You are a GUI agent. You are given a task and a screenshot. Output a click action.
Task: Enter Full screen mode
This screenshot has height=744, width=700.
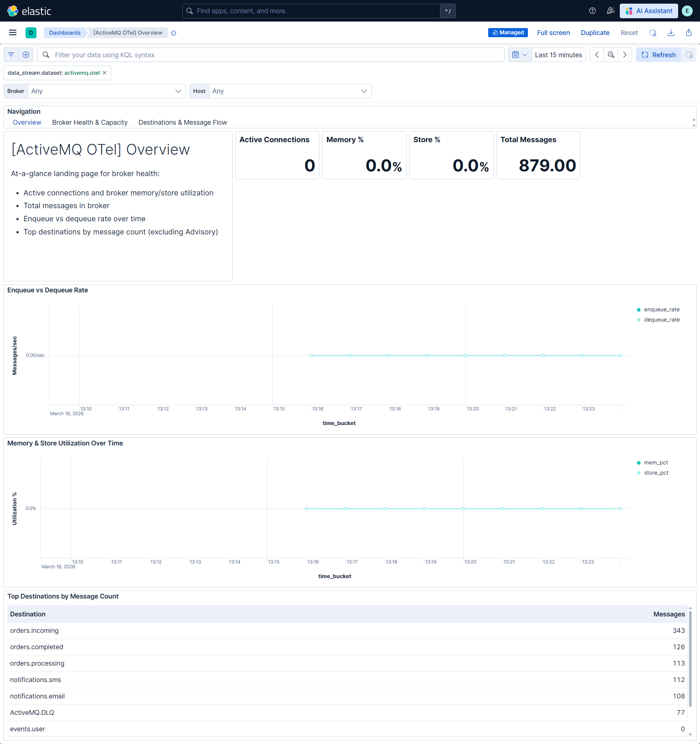click(x=554, y=33)
